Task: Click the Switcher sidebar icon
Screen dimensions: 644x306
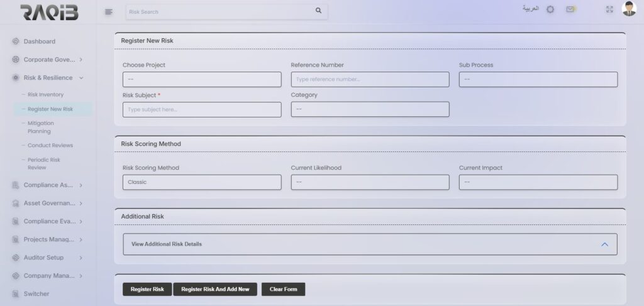Action: pos(15,294)
